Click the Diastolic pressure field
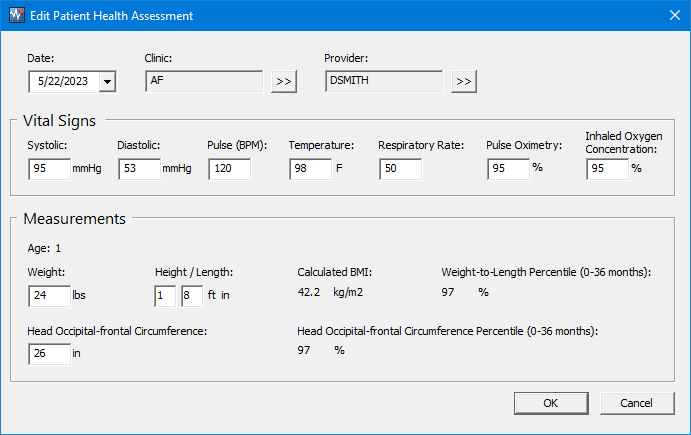This screenshot has height=435, width=691. point(139,169)
